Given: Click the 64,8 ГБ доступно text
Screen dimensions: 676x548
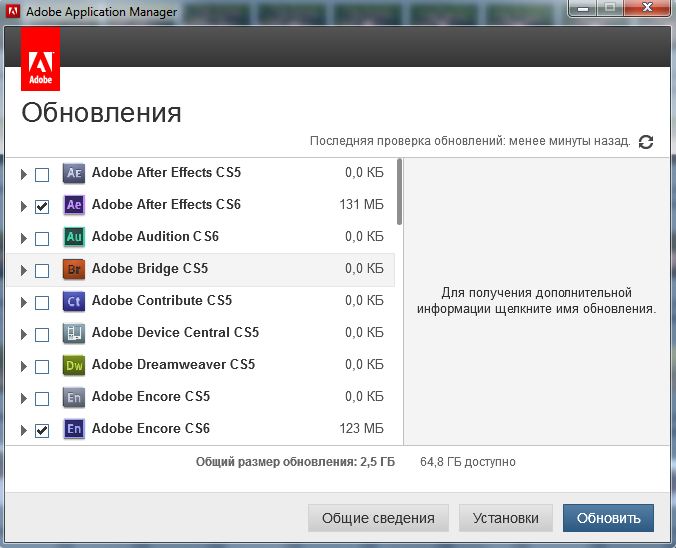Looking at the screenshot, I should pos(468,462).
